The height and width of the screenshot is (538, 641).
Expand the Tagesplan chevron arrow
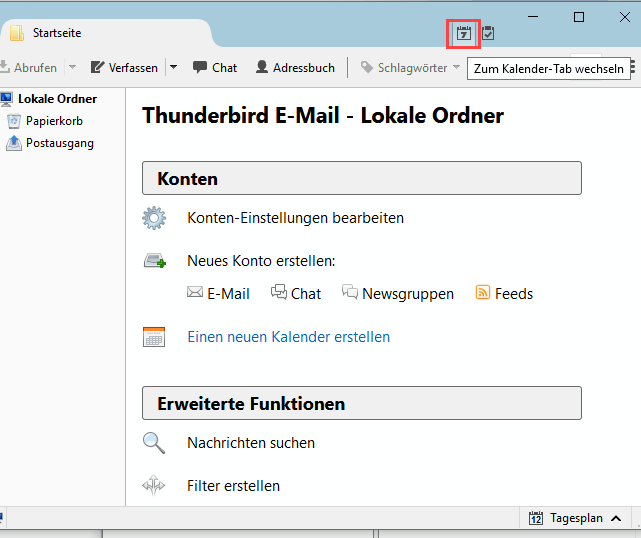(616, 518)
